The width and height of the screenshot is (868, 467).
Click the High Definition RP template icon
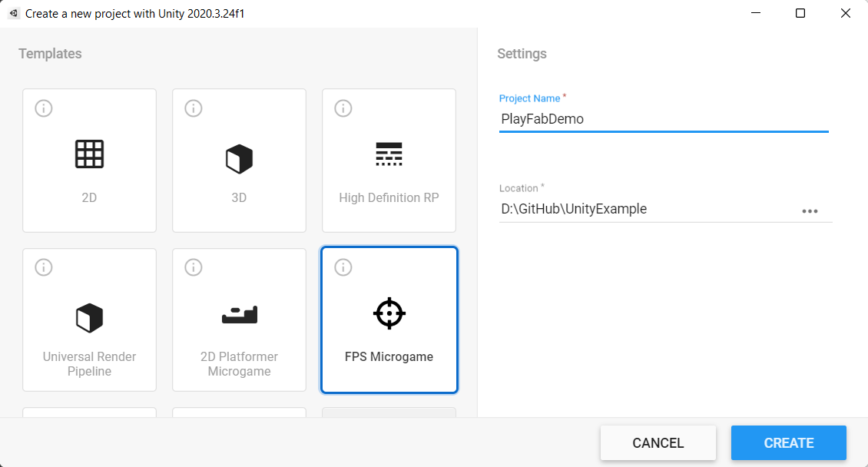coord(389,154)
